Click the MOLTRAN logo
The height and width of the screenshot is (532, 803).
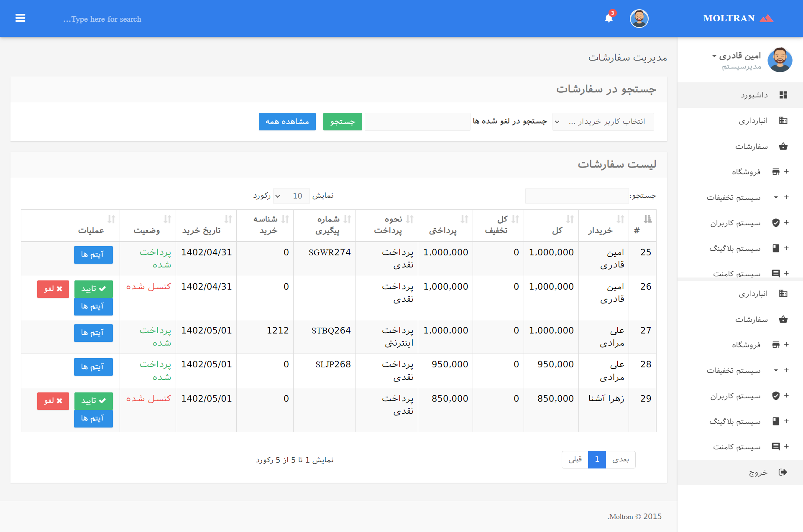point(738,18)
